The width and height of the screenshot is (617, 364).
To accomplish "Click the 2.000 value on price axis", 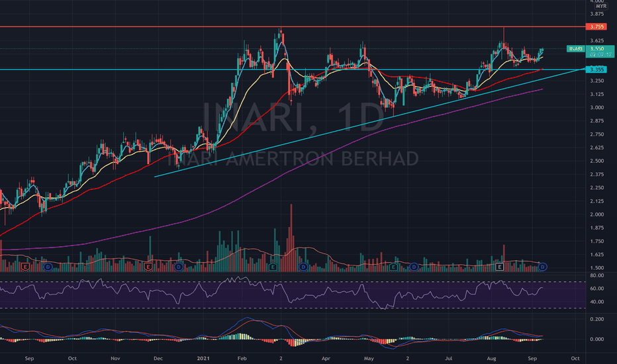I will point(597,214).
